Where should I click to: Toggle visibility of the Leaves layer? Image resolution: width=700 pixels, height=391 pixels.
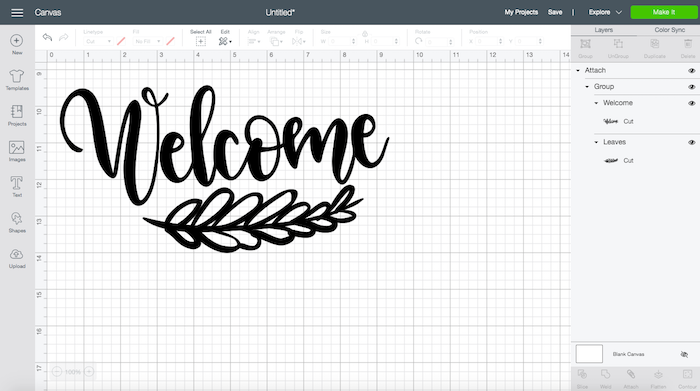click(692, 142)
